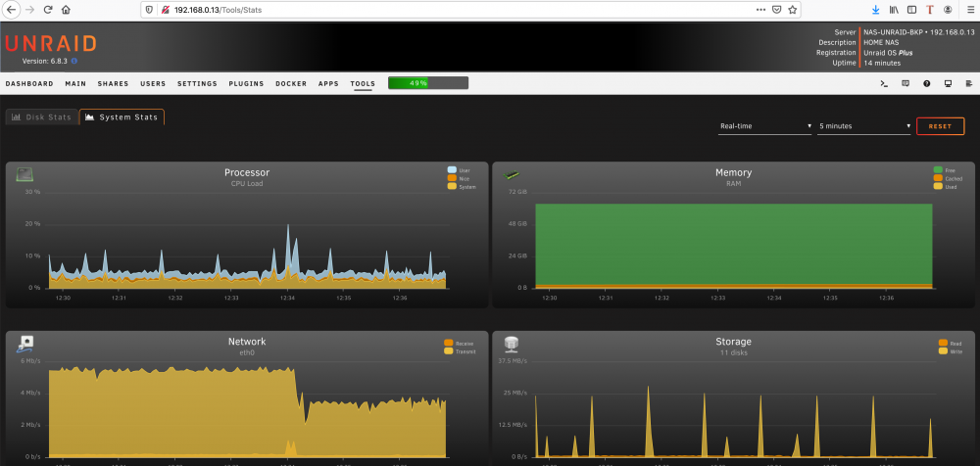Click the Network panel icon
Viewport: 980px width, 466px height.
[x=24, y=344]
